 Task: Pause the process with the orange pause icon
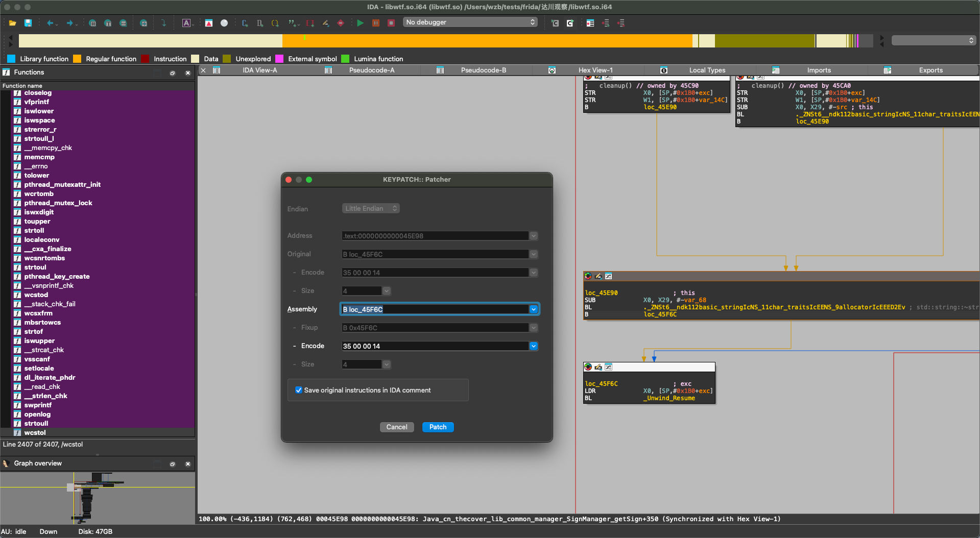[x=376, y=23]
